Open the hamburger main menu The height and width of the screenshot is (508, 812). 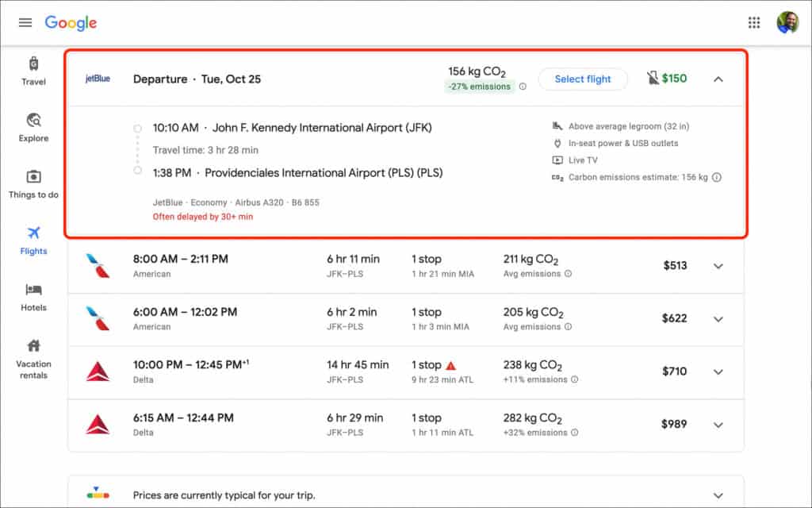(x=25, y=22)
